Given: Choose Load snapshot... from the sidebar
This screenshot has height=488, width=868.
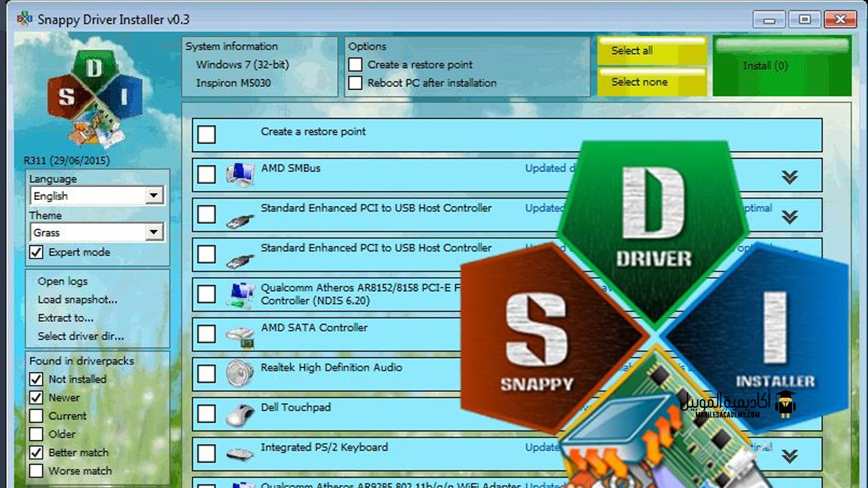Looking at the screenshot, I should 77,300.
